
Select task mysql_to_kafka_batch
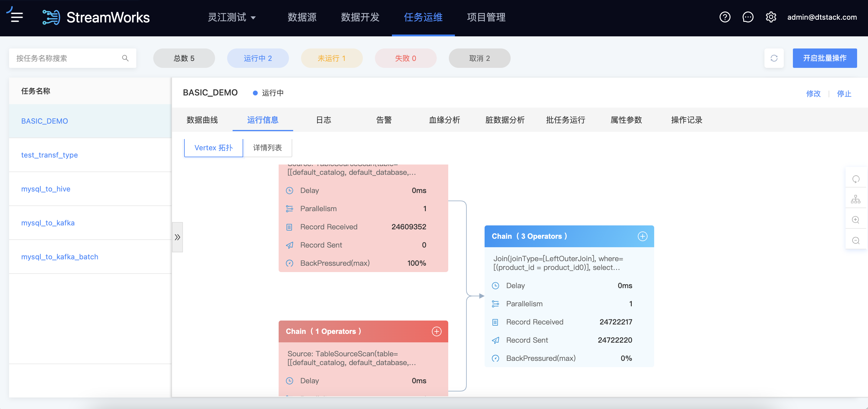tap(90, 257)
